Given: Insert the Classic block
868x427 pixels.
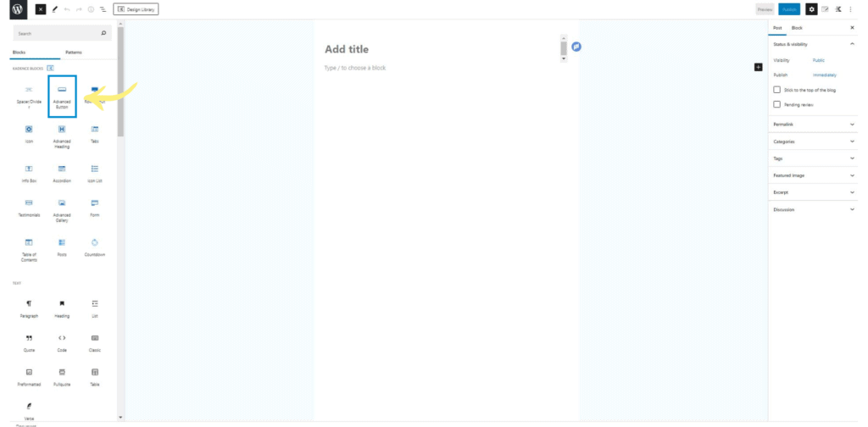Looking at the screenshot, I should (95, 343).
